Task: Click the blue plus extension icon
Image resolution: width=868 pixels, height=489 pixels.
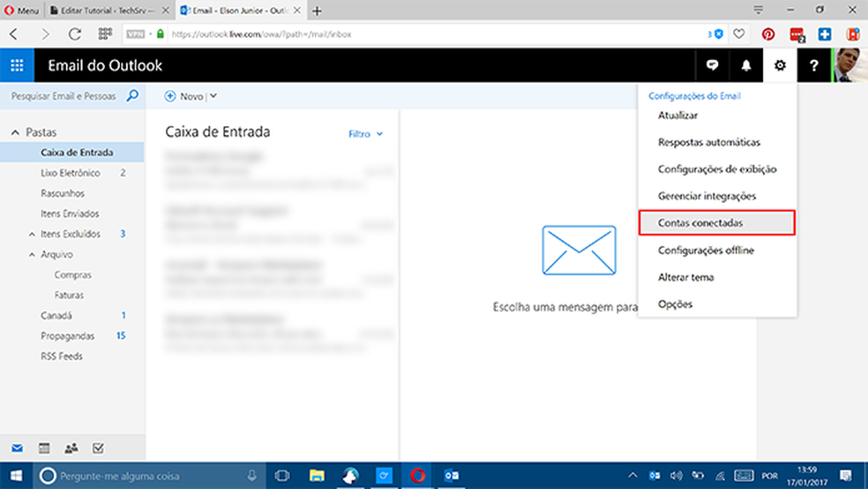Action: 824,34
